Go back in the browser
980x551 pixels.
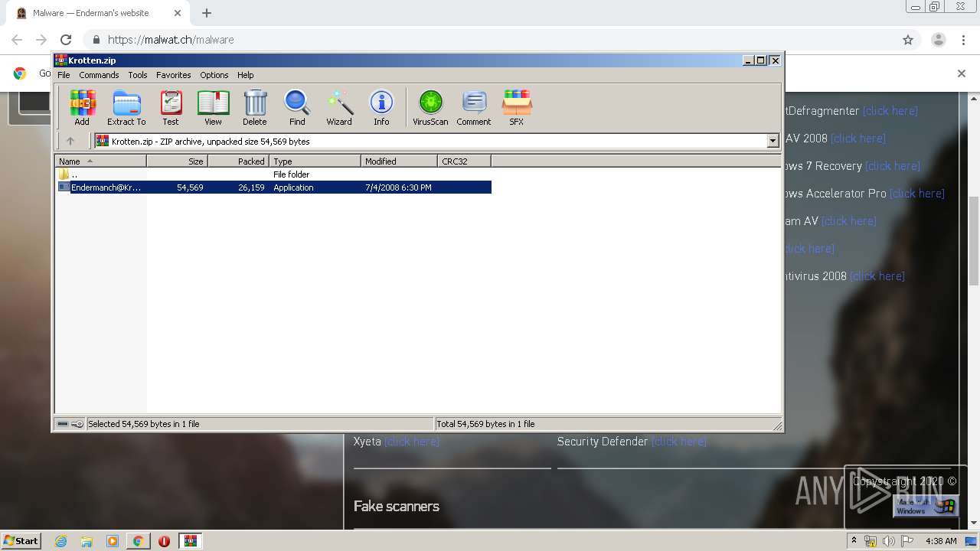[x=17, y=40]
